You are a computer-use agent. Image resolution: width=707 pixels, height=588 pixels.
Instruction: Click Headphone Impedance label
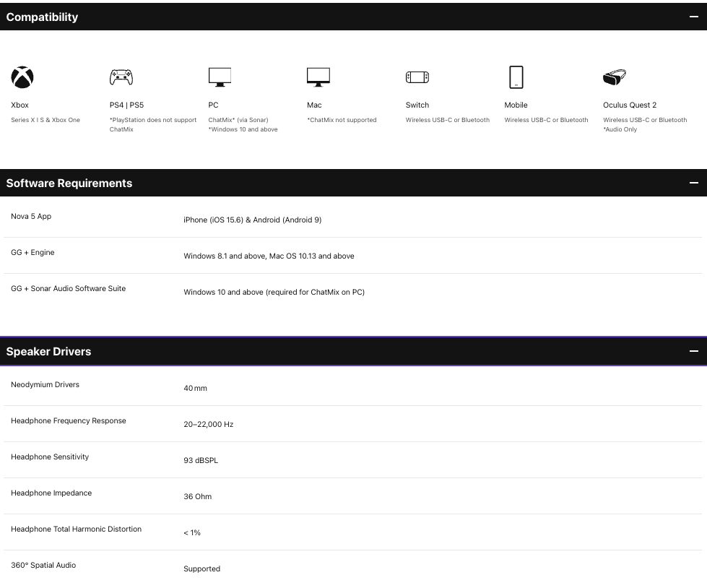[51, 493]
